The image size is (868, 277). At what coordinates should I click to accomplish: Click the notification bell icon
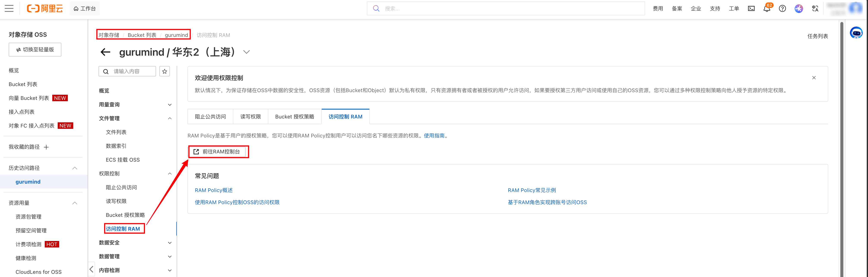tap(767, 9)
